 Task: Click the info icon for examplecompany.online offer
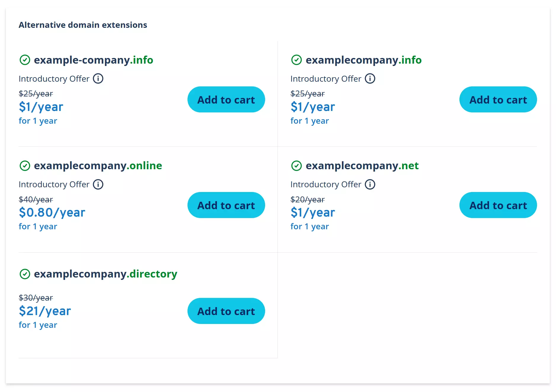coord(98,184)
